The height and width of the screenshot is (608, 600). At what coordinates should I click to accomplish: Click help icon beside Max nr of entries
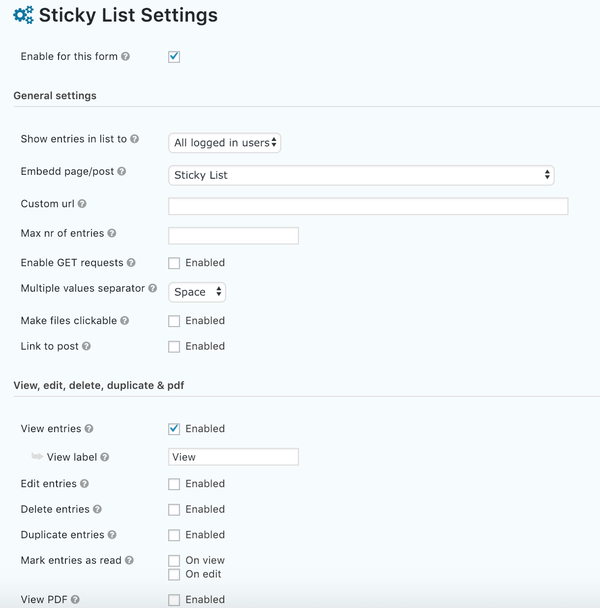(x=112, y=233)
